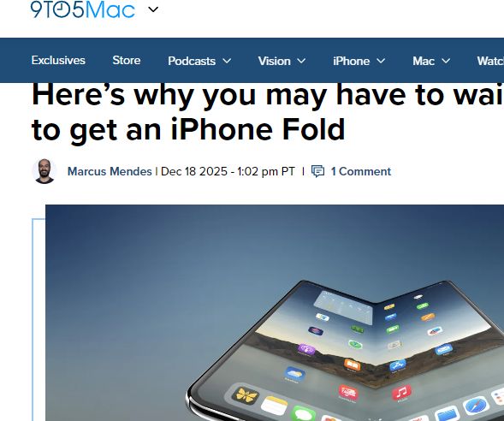Expand the Podcasts dropdown chevron
The height and width of the screenshot is (421, 504).
[227, 61]
